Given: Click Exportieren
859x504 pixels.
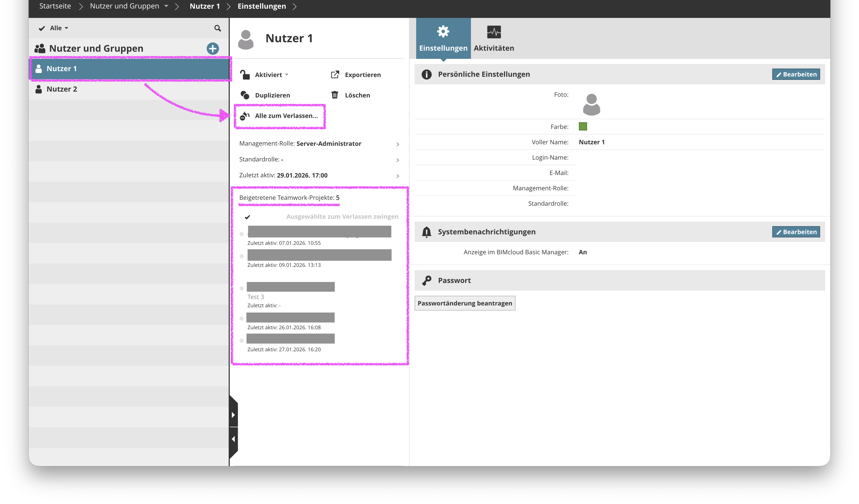Looking at the screenshot, I should click(363, 75).
